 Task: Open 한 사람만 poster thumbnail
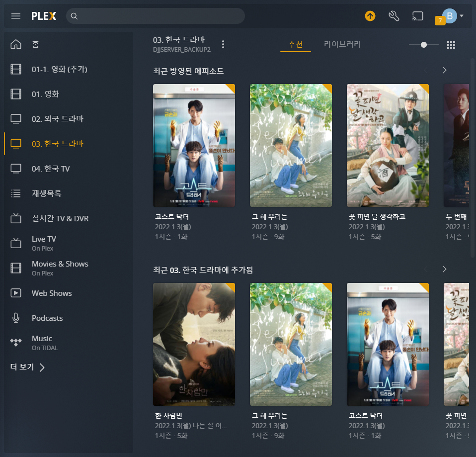tap(194, 344)
